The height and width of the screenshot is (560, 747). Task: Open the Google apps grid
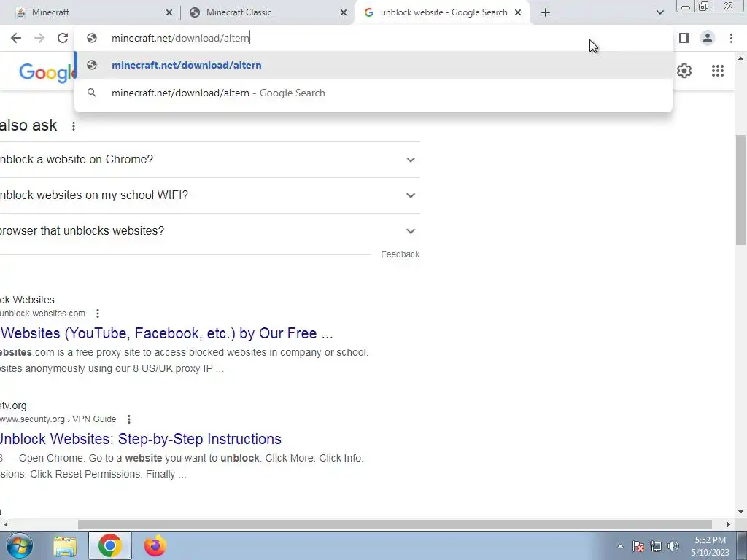coord(718,71)
